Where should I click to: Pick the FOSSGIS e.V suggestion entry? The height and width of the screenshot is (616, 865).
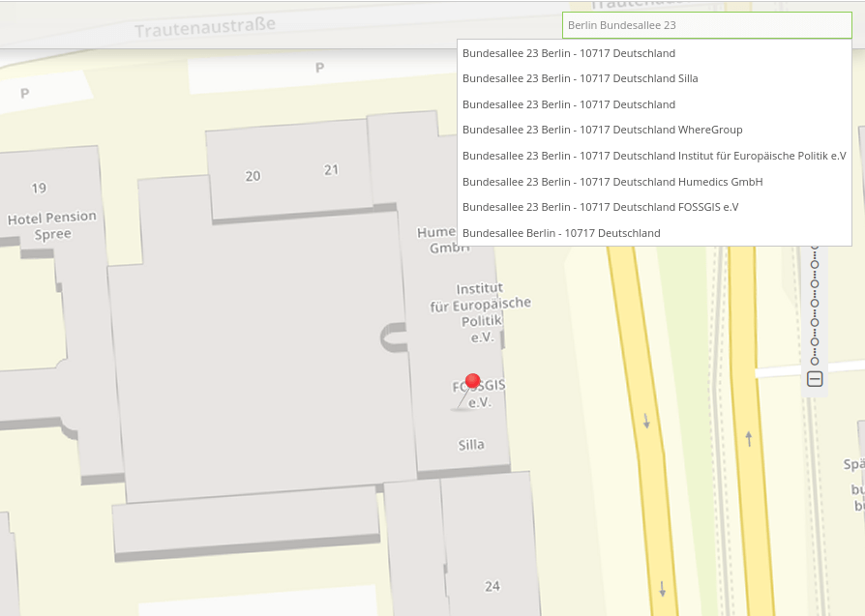(x=600, y=207)
